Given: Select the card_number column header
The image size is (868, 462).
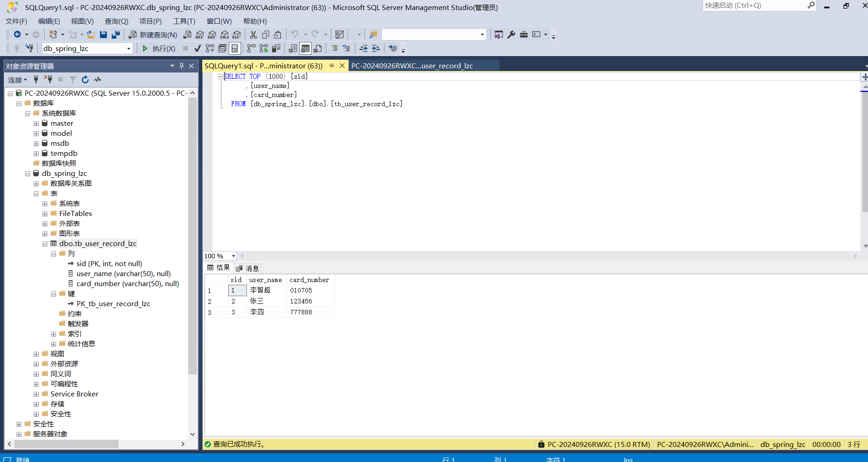Looking at the screenshot, I should [310, 280].
